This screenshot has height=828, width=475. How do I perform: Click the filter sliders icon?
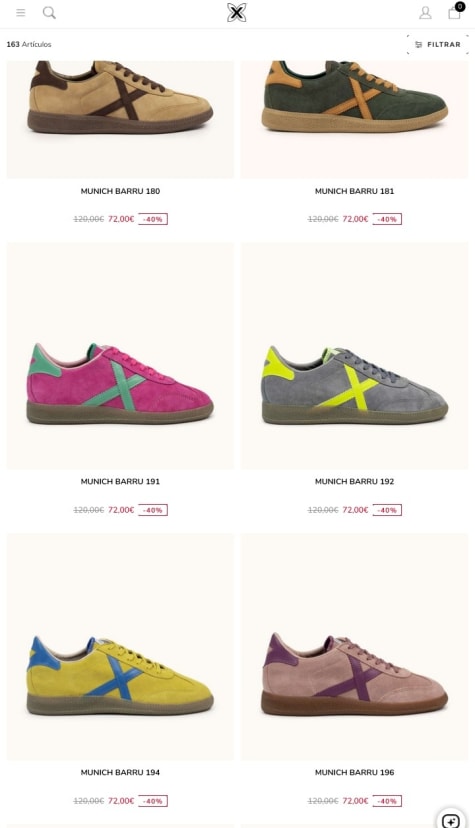point(419,45)
